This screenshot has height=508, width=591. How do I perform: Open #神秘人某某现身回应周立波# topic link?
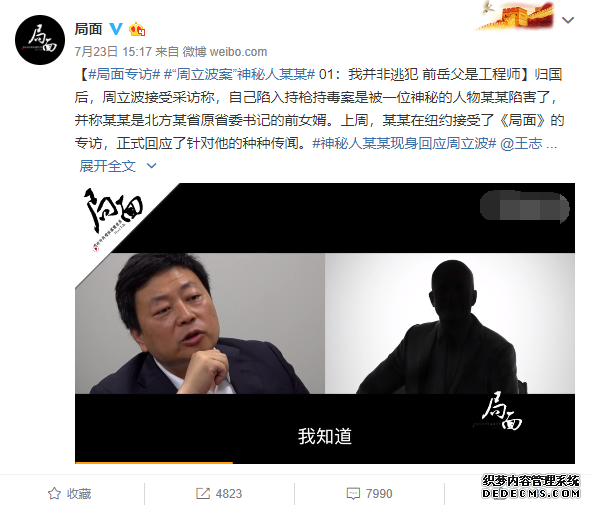point(404,143)
